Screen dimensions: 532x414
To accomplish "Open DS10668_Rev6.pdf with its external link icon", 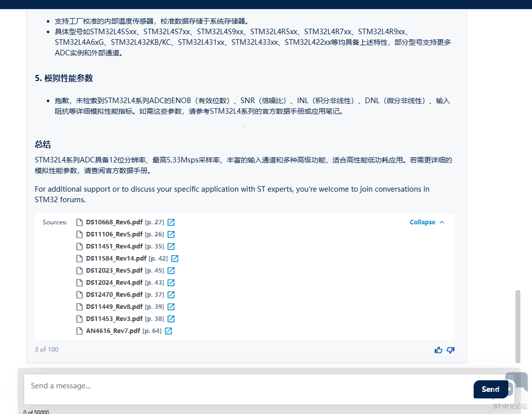I will [x=170, y=222].
